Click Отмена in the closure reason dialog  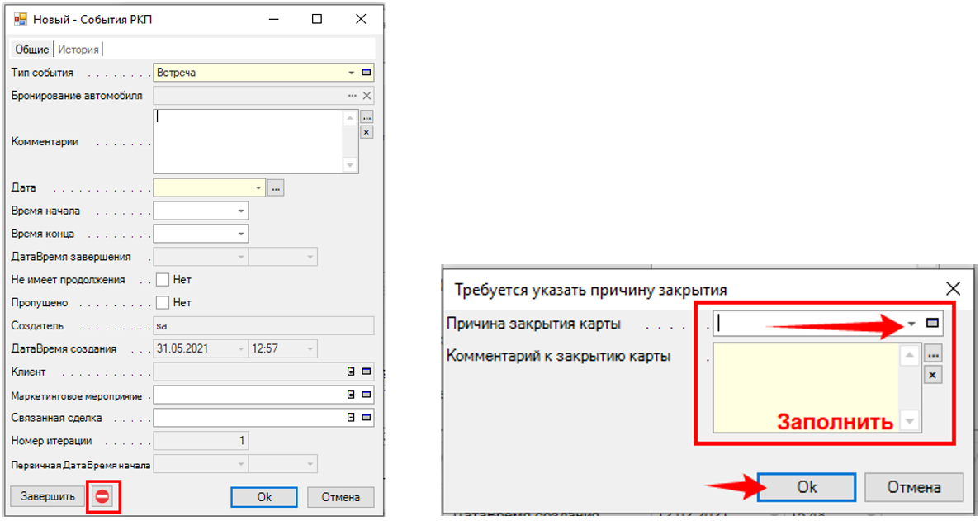[913, 487]
